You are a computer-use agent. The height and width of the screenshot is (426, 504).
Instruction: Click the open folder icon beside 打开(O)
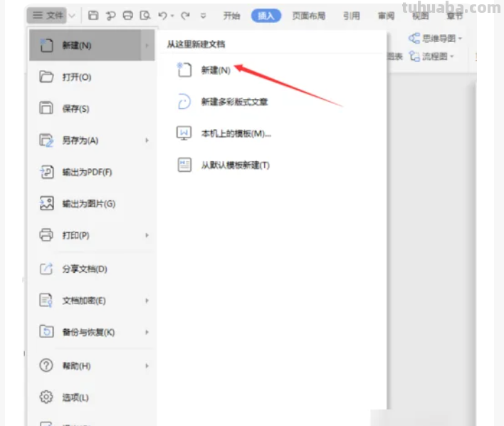[x=46, y=77]
